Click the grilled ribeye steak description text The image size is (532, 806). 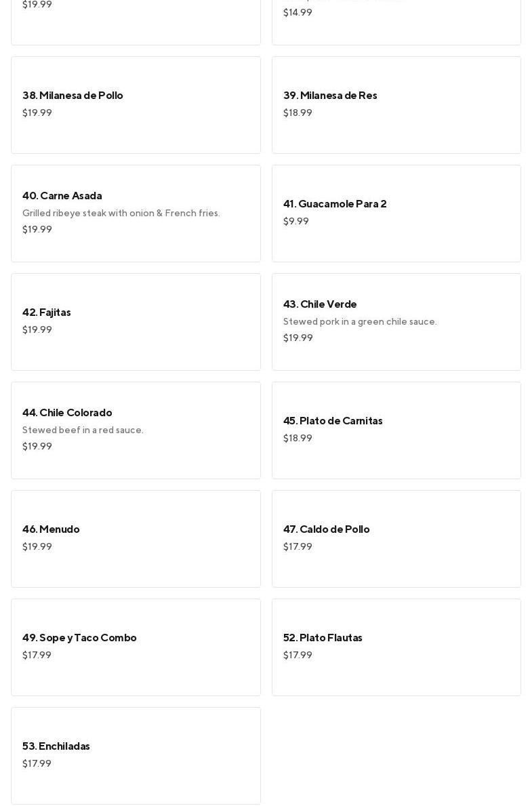(x=121, y=214)
